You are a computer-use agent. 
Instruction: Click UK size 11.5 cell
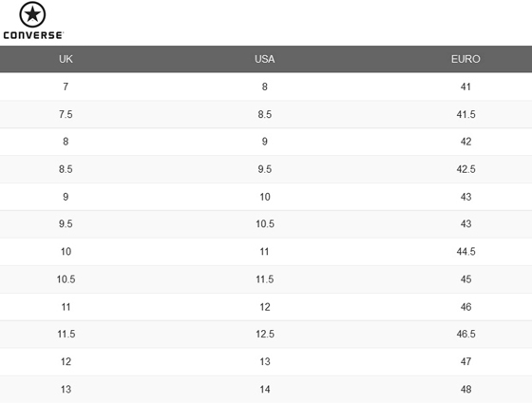(x=66, y=334)
